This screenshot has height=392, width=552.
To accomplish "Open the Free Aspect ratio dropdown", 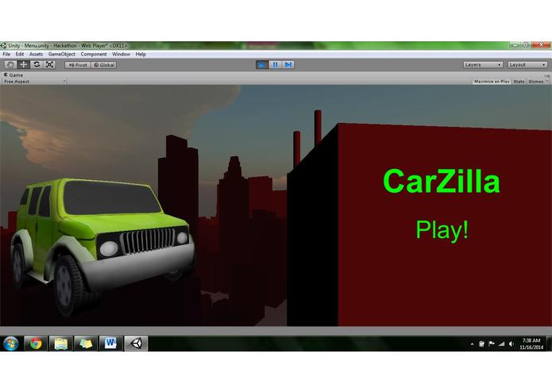I will click(x=34, y=81).
